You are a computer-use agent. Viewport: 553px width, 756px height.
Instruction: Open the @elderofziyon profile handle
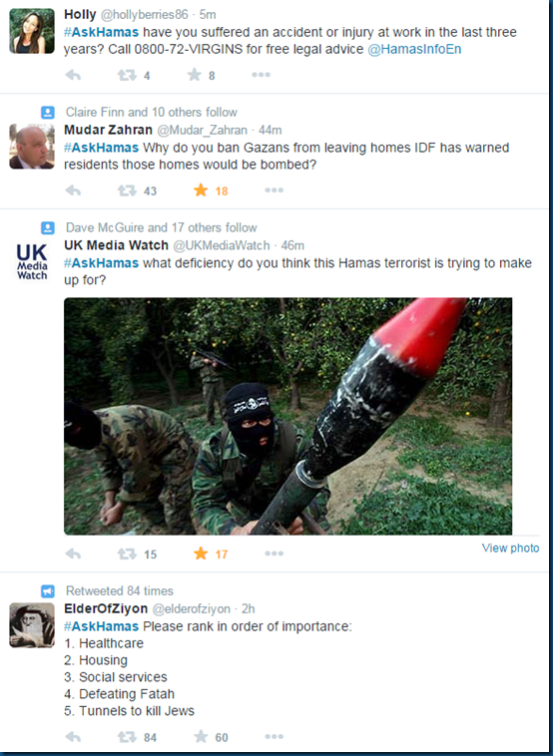[191, 608]
